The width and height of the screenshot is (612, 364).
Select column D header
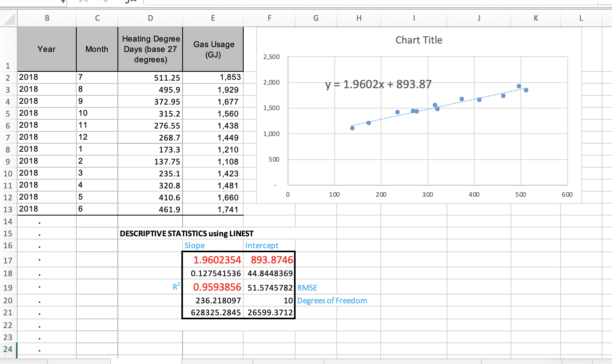point(150,18)
